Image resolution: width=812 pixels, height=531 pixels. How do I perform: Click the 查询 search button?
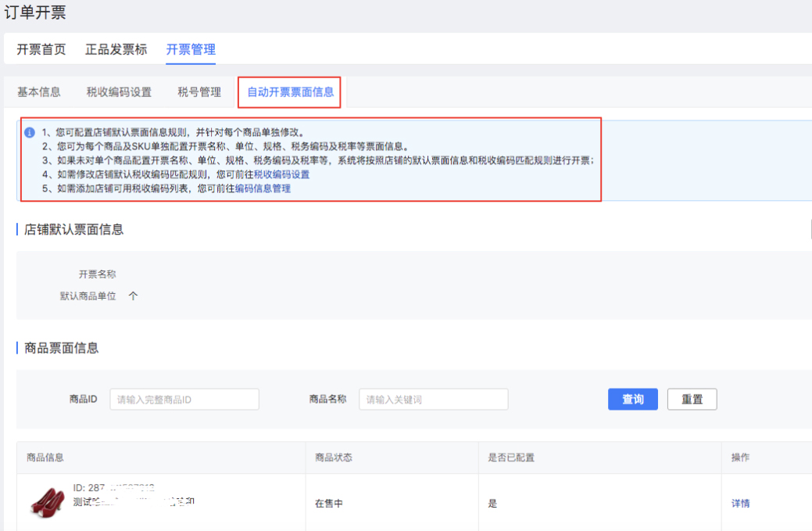coord(632,399)
